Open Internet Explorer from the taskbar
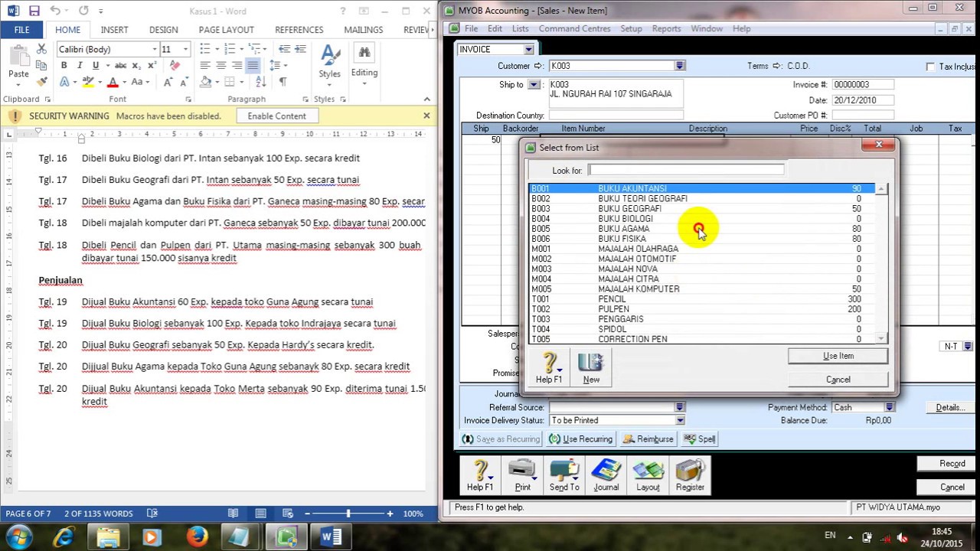The width and height of the screenshot is (980, 551). pos(64,537)
